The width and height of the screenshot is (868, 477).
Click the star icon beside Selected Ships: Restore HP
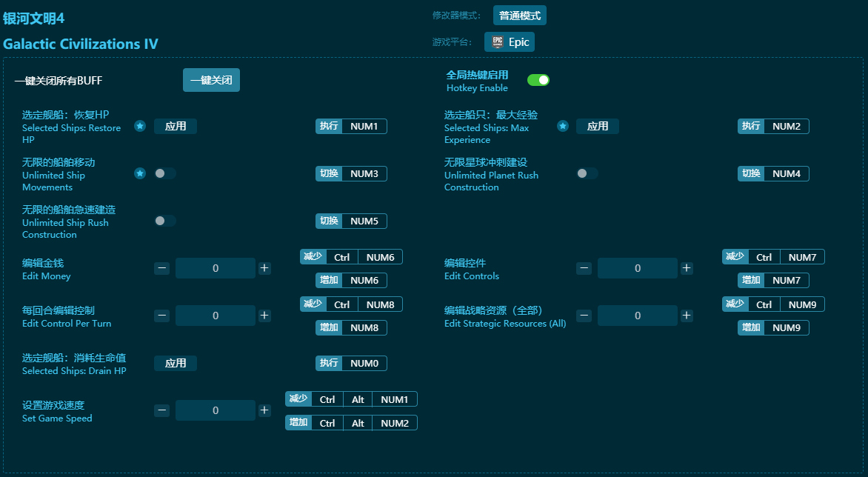point(140,126)
